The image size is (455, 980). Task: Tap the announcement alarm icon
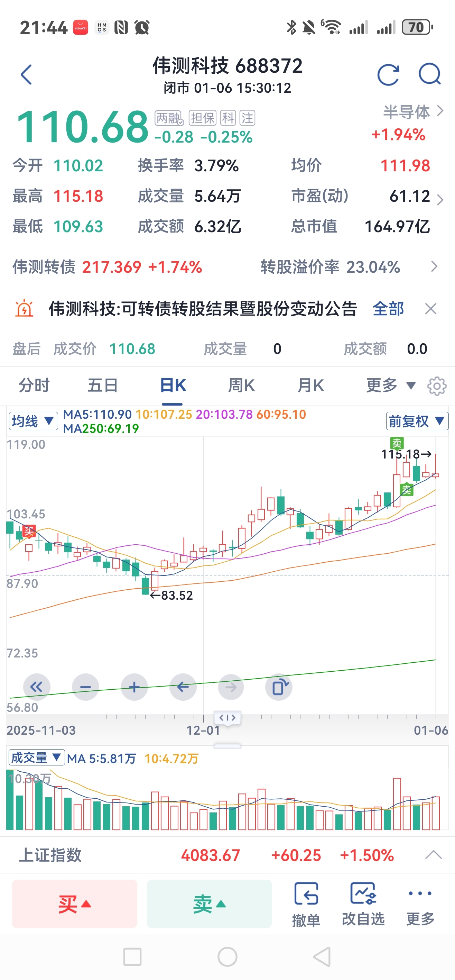tap(24, 309)
